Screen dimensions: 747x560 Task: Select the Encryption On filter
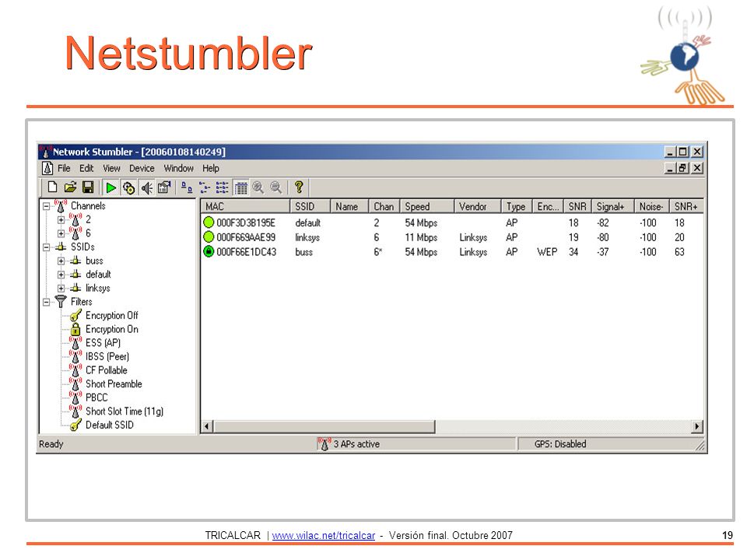[111, 329]
